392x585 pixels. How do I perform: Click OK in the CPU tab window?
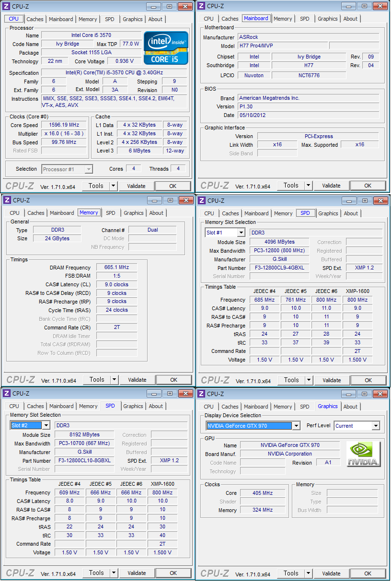pyautogui.click(x=173, y=186)
